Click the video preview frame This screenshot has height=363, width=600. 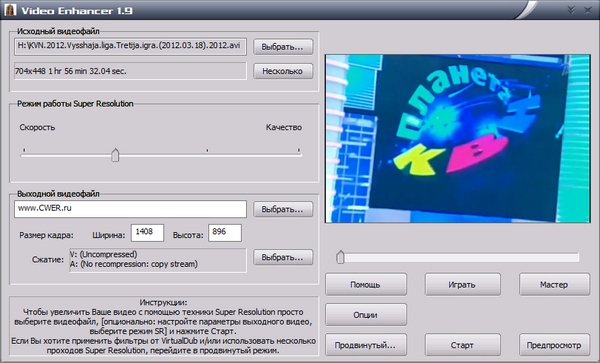[457, 138]
